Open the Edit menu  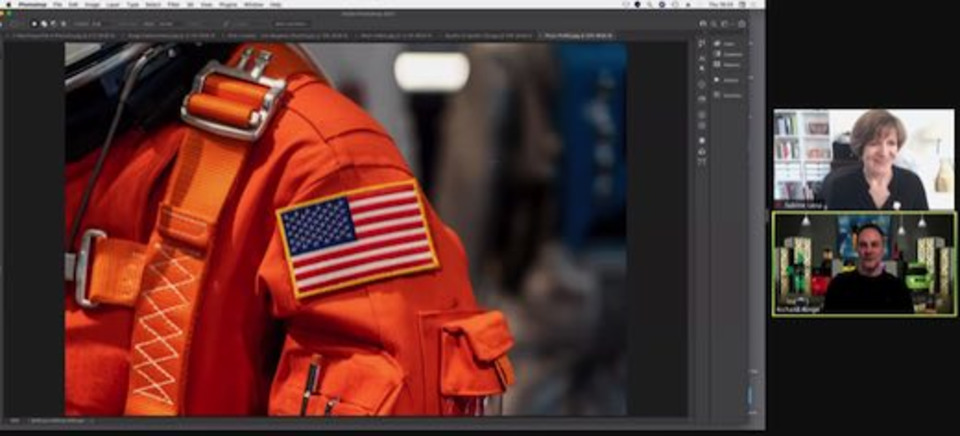coord(73,4)
